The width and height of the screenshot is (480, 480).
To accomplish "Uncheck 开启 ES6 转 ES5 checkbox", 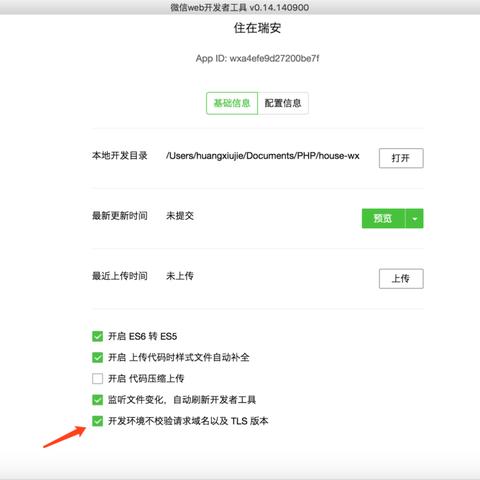I will pyautogui.click(x=97, y=336).
